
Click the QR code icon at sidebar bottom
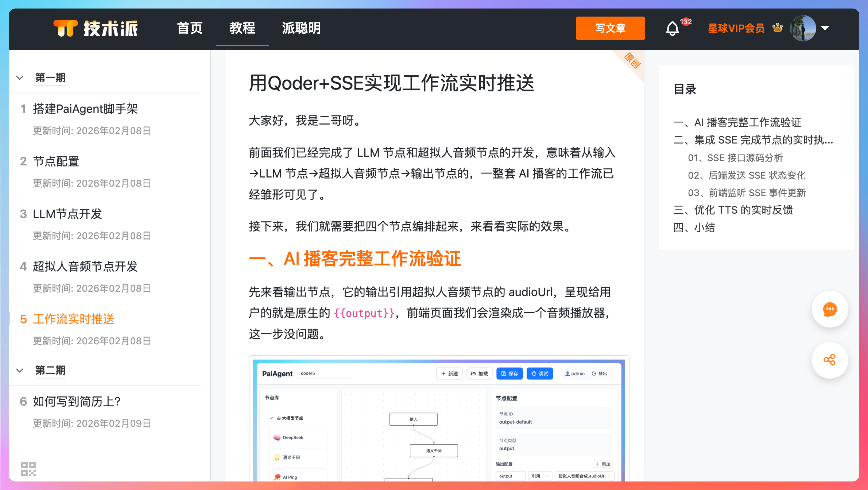(28, 469)
